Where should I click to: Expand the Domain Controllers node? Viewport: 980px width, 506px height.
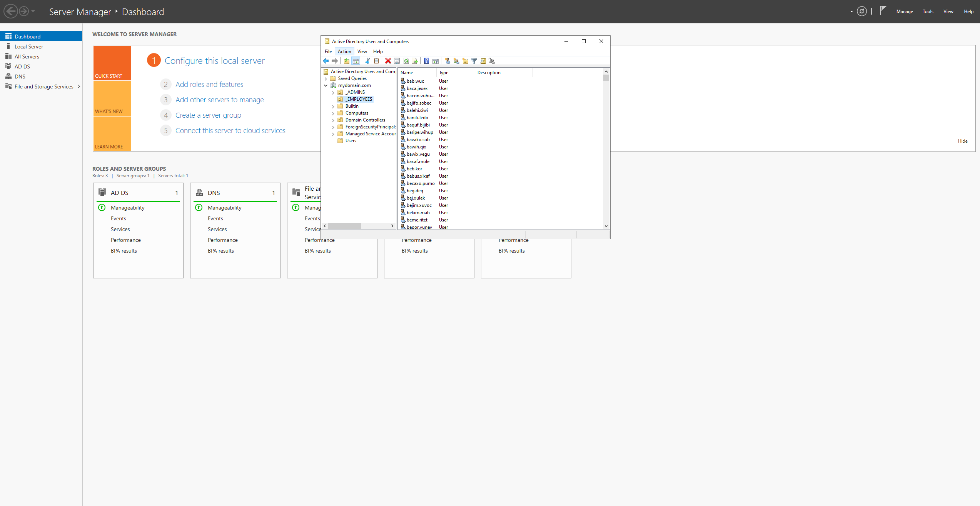[x=333, y=120]
